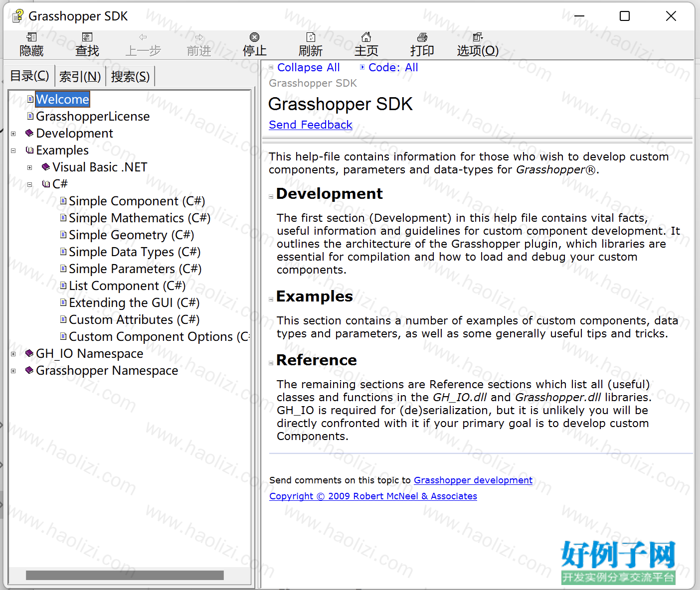700x590 pixels.
Task: Maximize the Grasshopper SDK window
Action: point(625,16)
